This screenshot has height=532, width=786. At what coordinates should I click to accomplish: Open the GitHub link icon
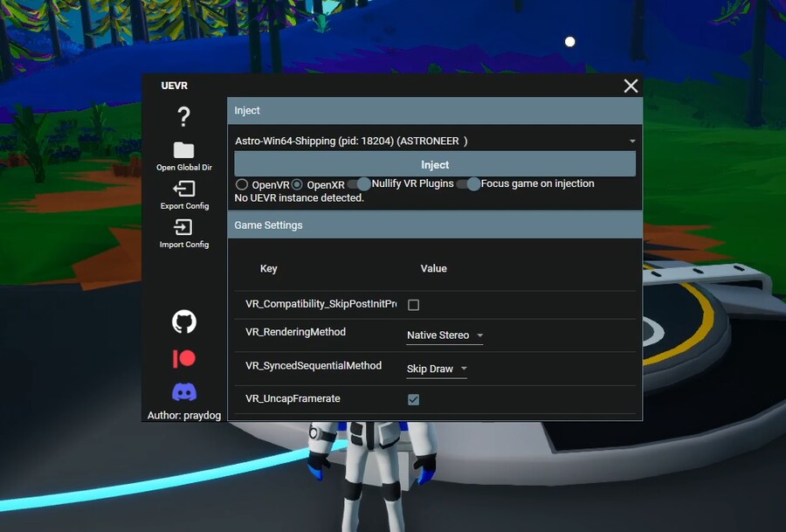click(183, 322)
